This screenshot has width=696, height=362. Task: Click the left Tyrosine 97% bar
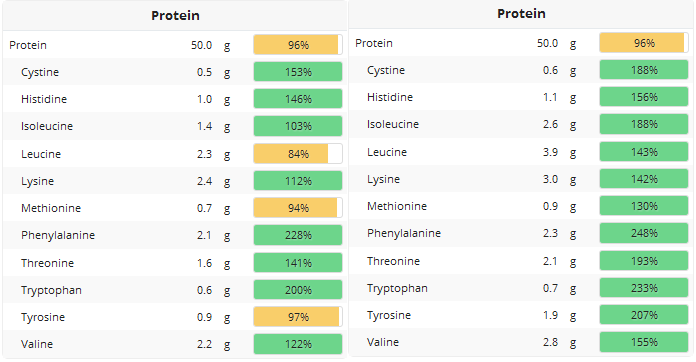298,317
